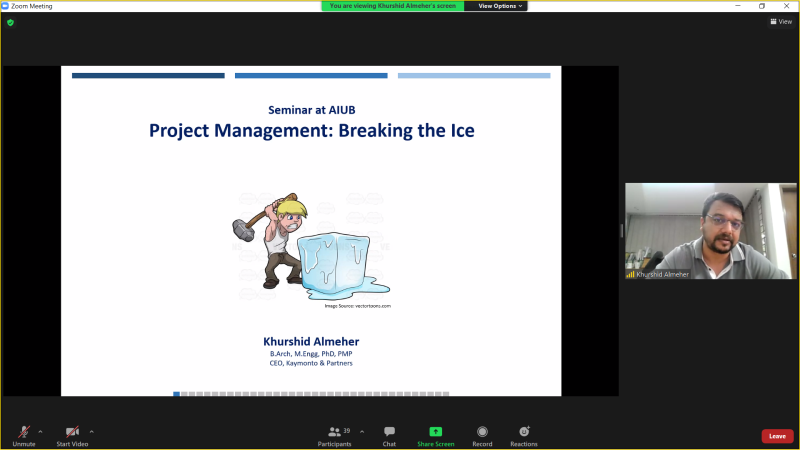Click the divider handle beside video panel
This screenshot has height=450, width=800.
pos(622,231)
